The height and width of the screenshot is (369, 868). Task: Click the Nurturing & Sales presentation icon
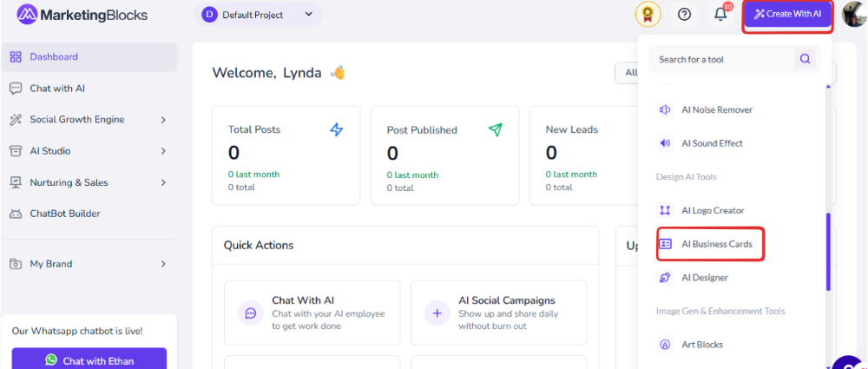tap(16, 182)
